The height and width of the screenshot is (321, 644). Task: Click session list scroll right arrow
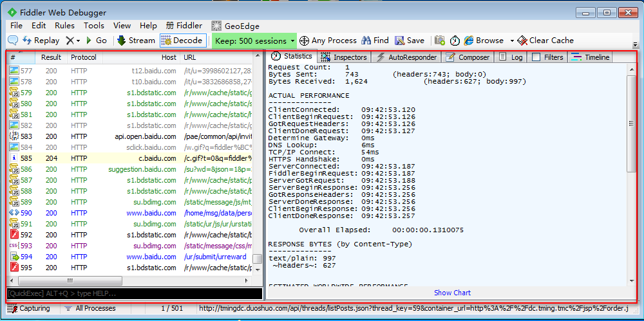click(x=247, y=280)
